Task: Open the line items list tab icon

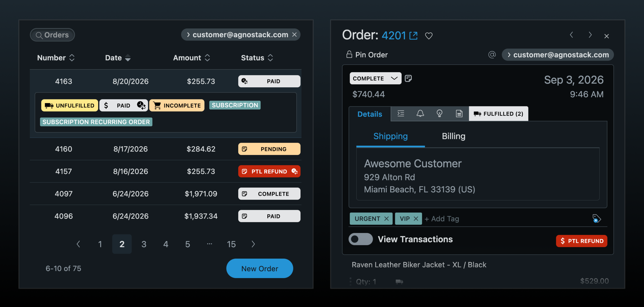Action: click(401, 113)
